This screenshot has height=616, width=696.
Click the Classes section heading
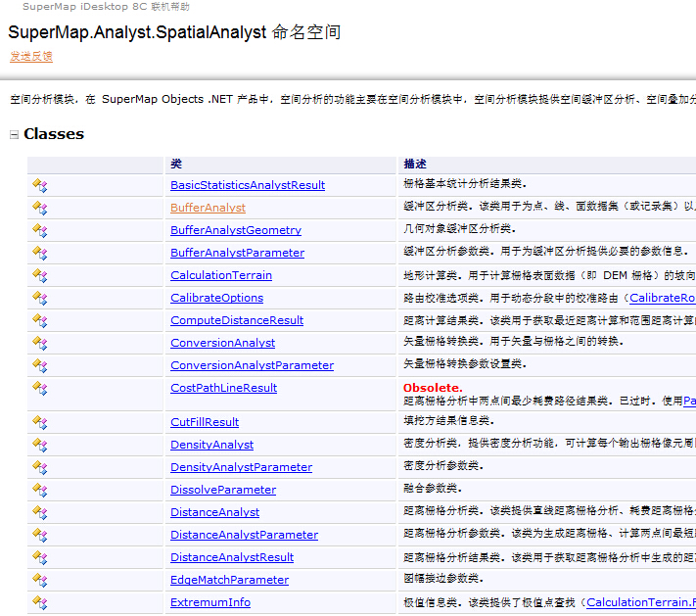click(54, 134)
